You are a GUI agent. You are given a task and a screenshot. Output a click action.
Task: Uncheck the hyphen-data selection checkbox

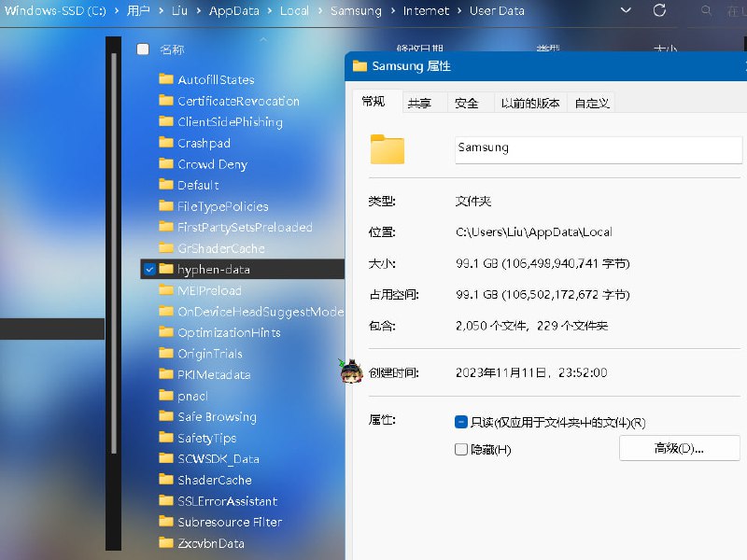[x=149, y=269]
